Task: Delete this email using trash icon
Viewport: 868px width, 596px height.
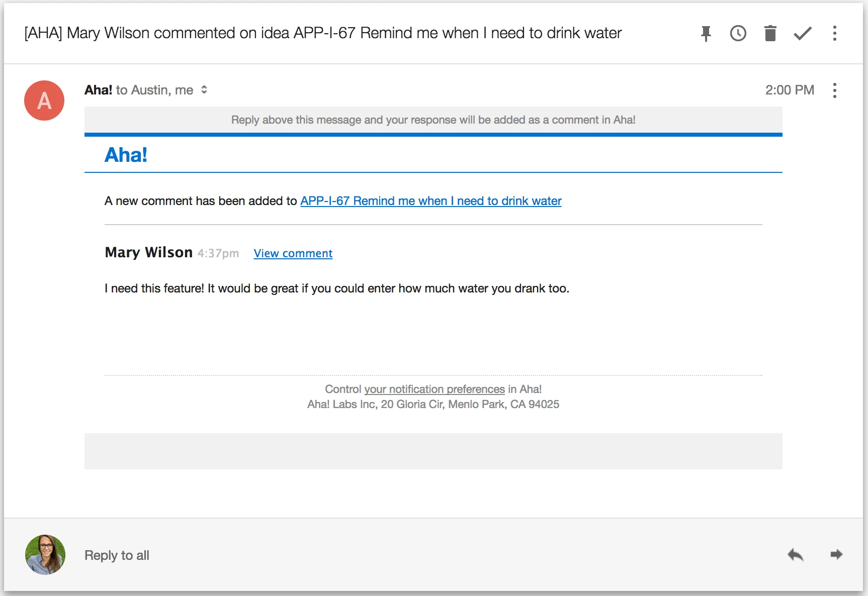Action: click(770, 34)
